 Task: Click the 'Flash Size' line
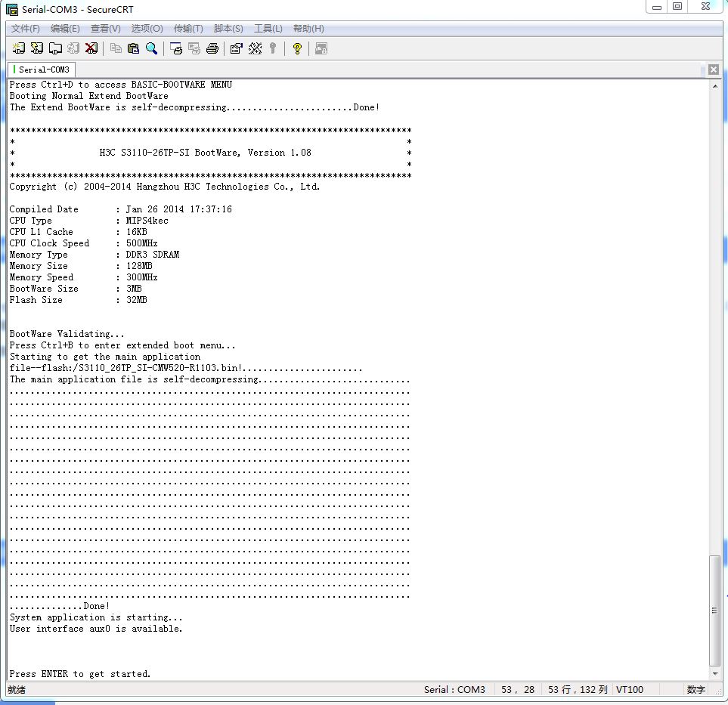(79, 300)
